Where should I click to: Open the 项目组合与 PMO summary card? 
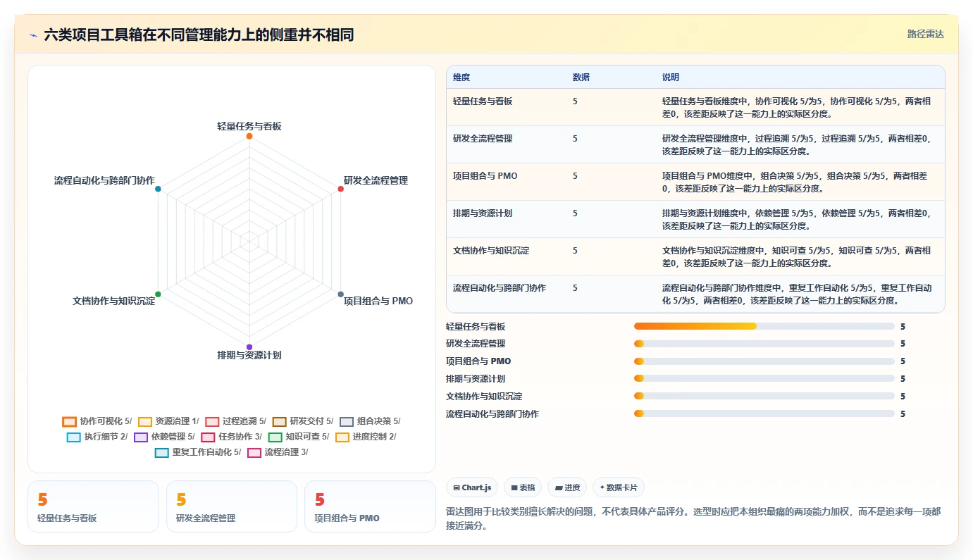371,506
